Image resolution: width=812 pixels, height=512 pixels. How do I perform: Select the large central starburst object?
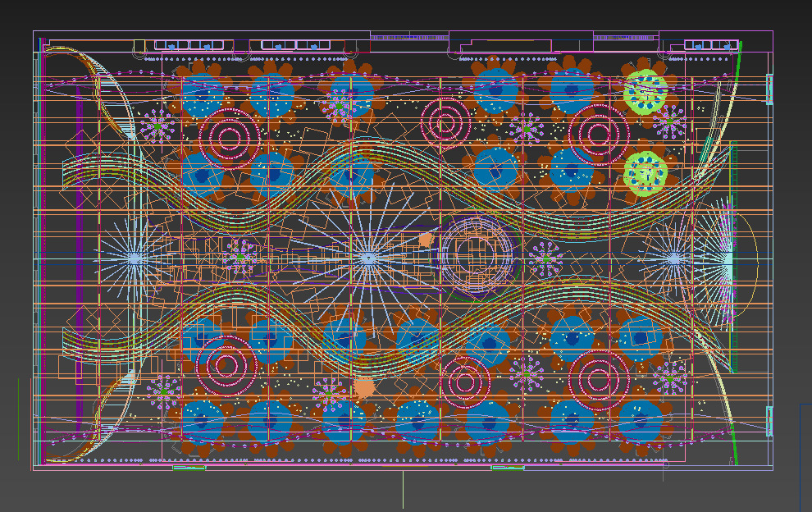(x=367, y=258)
